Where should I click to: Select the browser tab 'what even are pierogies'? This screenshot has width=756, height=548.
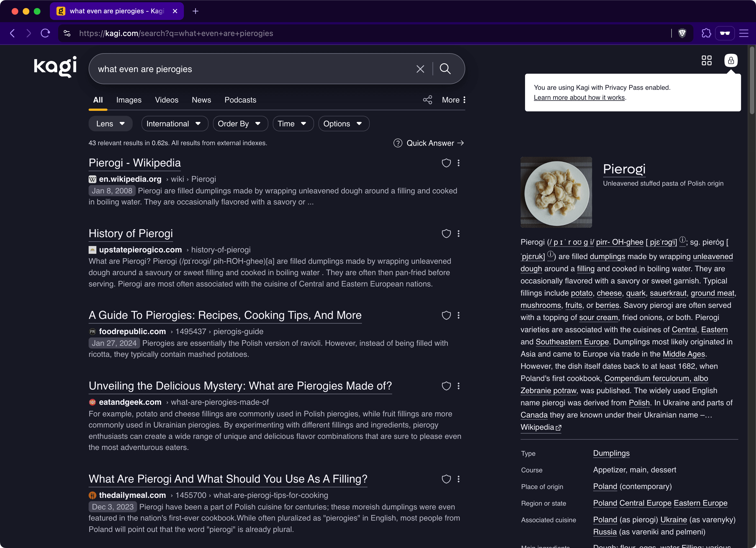coord(117,11)
